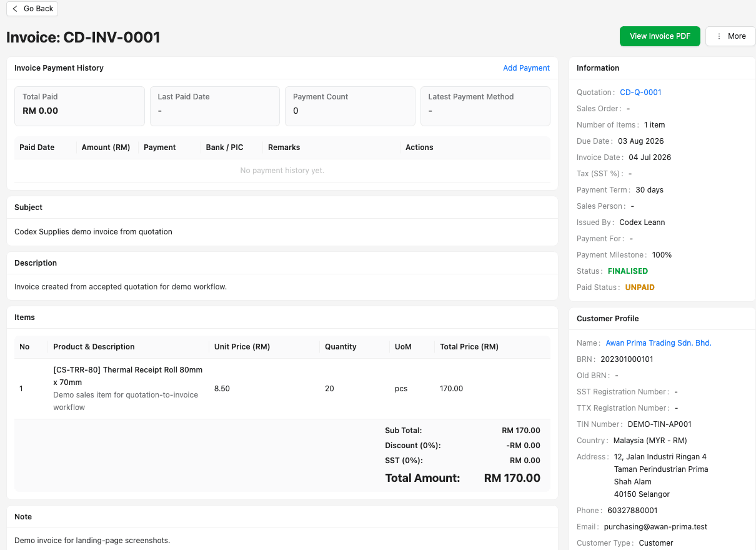Image resolution: width=756 pixels, height=550 pixels.
Task: Click the note 'Demo invoice for landing-page screenshots.'
Action: pos(92,541)
